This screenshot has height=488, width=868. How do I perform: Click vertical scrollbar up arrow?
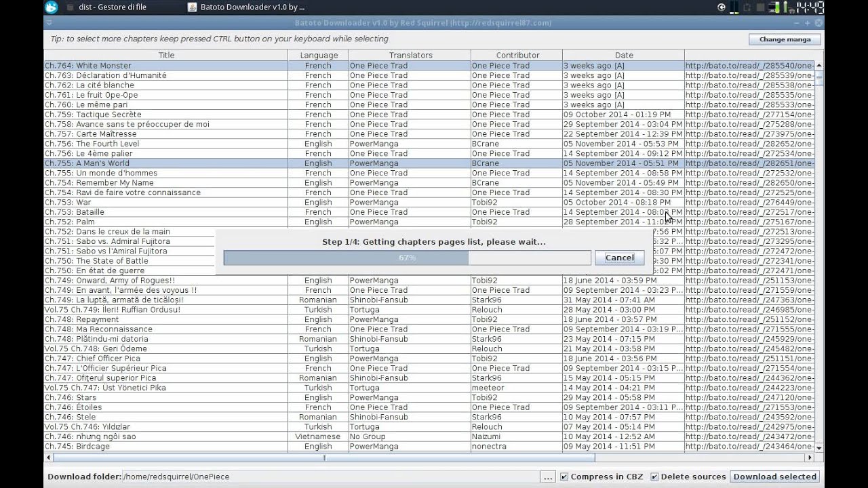click(x=818, y=65)
